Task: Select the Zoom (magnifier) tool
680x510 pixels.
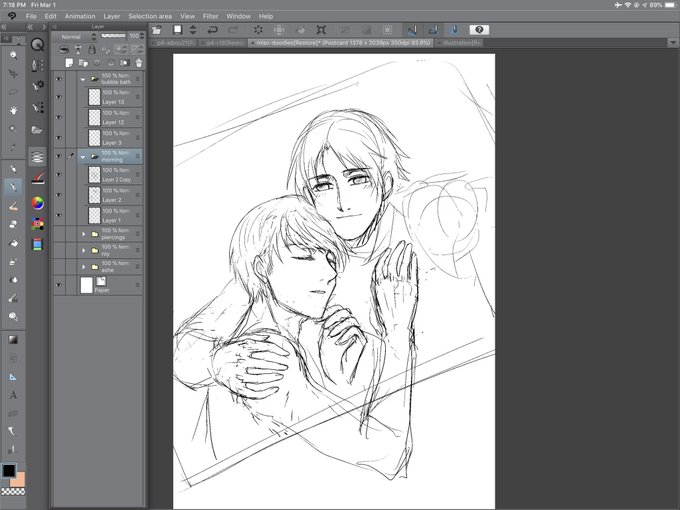Action: tap(13, 55)
